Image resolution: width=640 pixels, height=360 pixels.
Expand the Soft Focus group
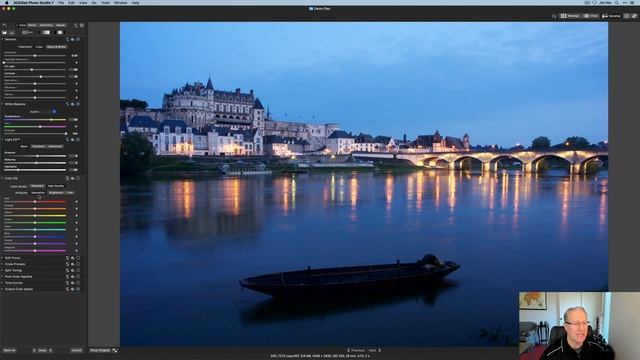click(x=2, y=258)
